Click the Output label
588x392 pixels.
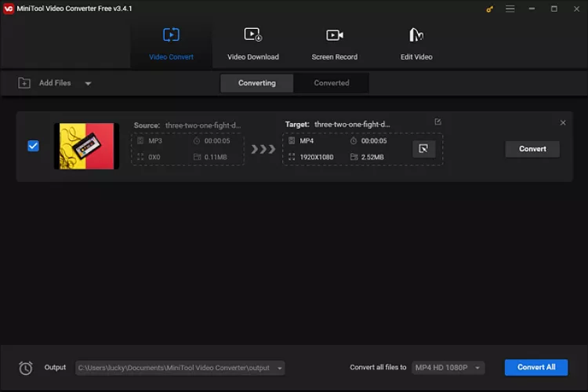tap(55, 367)
